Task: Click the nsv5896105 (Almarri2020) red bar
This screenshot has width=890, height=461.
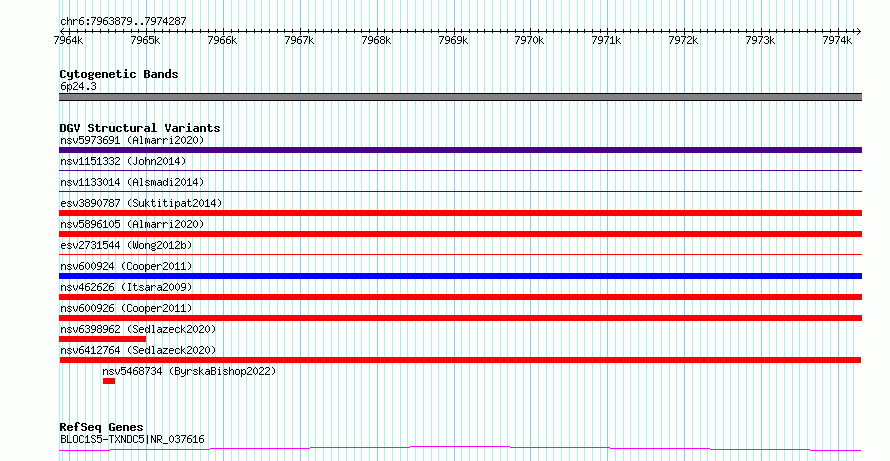Action: coord(460,234)
